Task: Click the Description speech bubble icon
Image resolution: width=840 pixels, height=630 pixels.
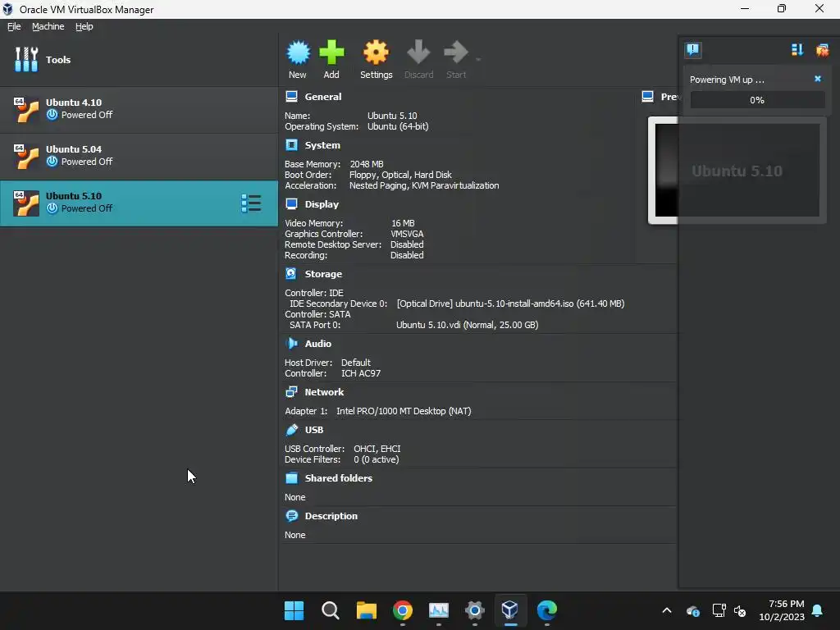Action: 291,516
